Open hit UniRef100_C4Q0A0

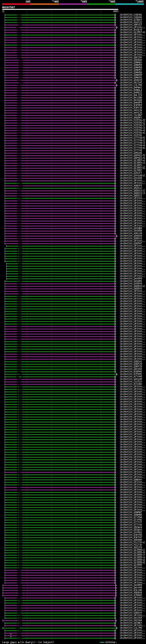(131, 17)
